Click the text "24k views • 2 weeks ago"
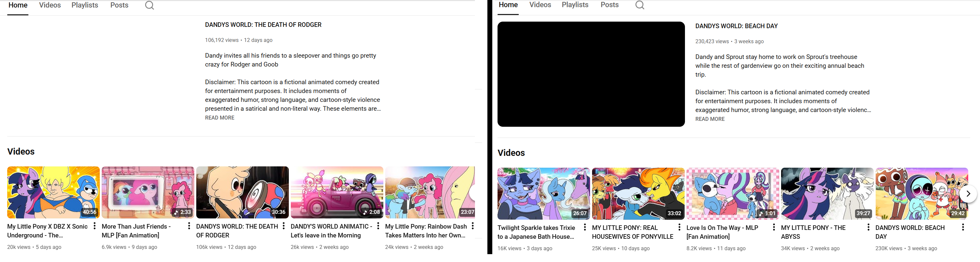This screenshot has height=262, width=980. click(414, 247)
